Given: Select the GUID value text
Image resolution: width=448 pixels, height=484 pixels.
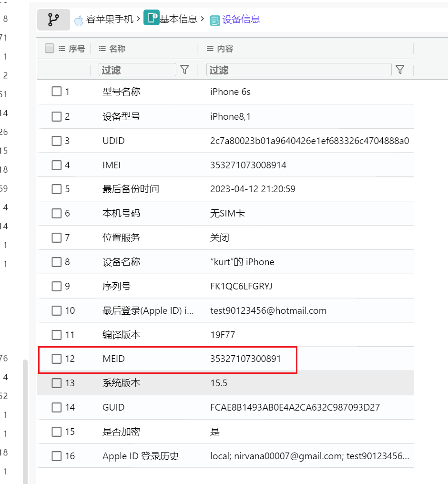Looking at the screenshot, I should click(x=295, y=407).
